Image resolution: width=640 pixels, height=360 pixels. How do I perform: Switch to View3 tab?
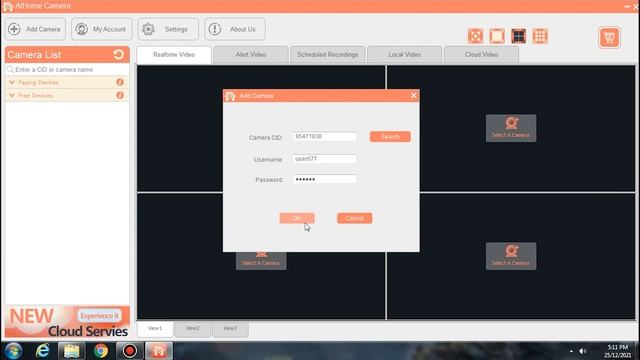coord(230,329)
